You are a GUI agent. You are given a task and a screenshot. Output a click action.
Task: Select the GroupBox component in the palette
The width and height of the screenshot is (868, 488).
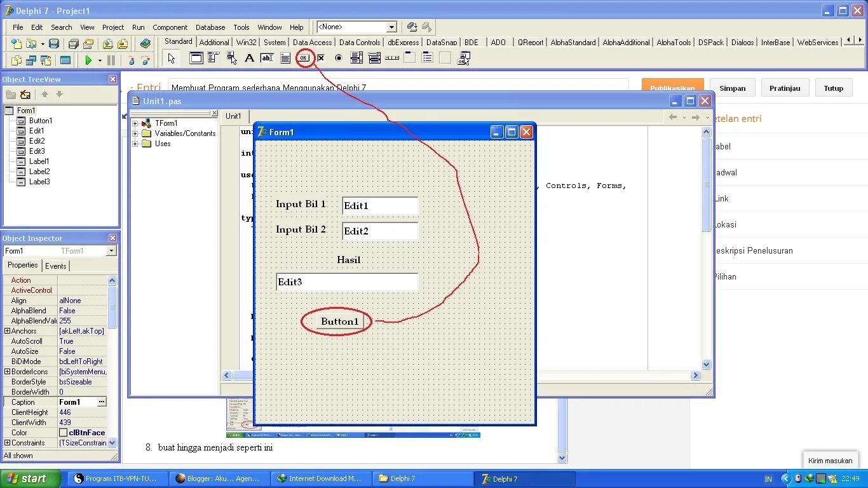click(410, 58)
